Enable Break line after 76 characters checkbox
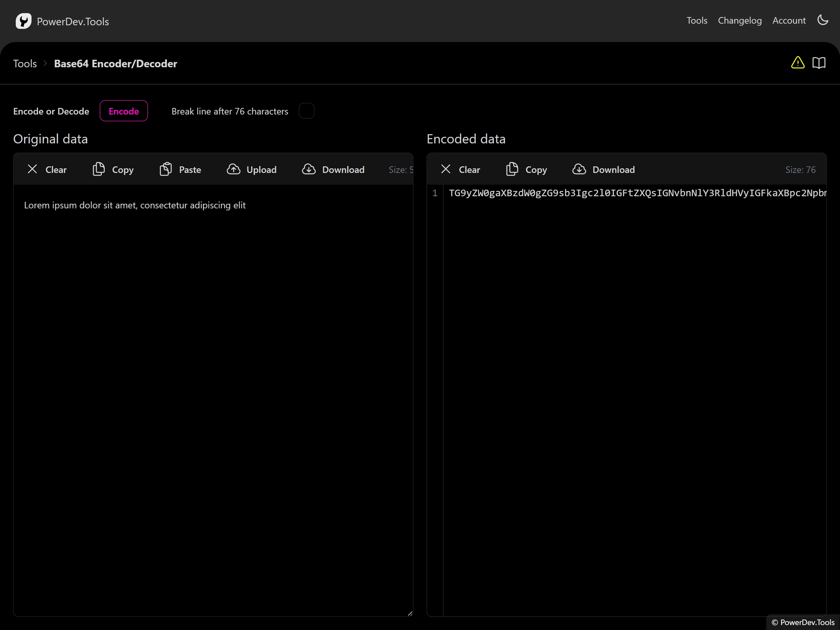Screen dimensions: 840x630 pos(306,111)
